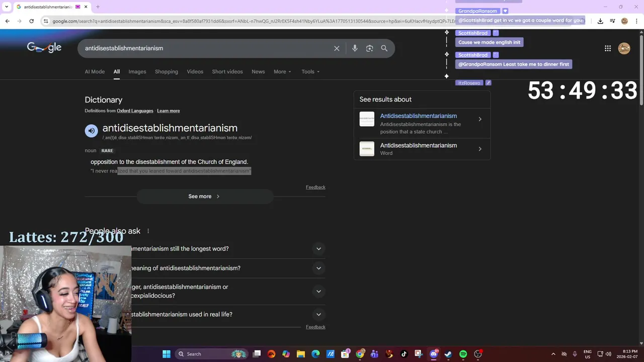Viewport: 644px width, 362px height.
Task: Open File Explorer from taskbar
Action: click(x=300, y=354)
